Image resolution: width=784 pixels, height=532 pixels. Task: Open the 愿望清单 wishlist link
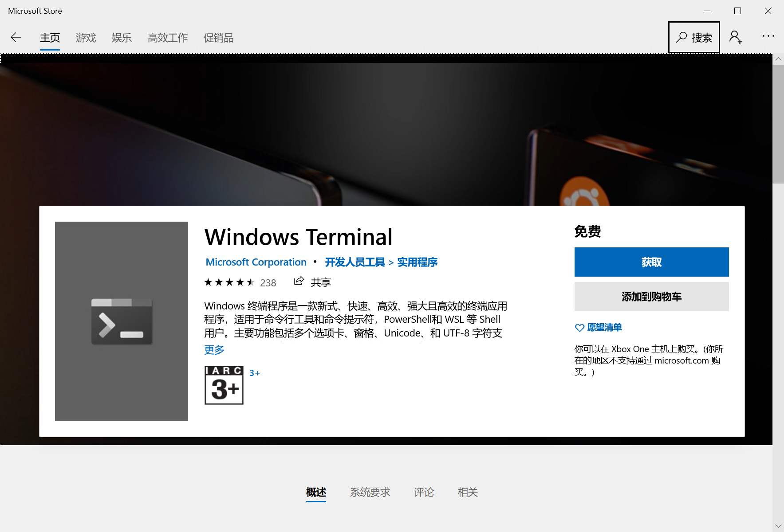(604, 328)
